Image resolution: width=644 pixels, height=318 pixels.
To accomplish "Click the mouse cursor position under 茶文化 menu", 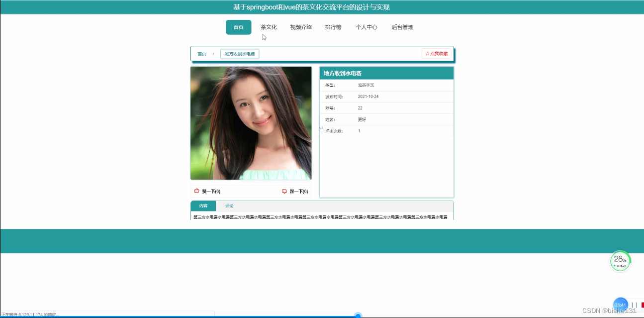I will pyautogui.click(x=263, y=37).
